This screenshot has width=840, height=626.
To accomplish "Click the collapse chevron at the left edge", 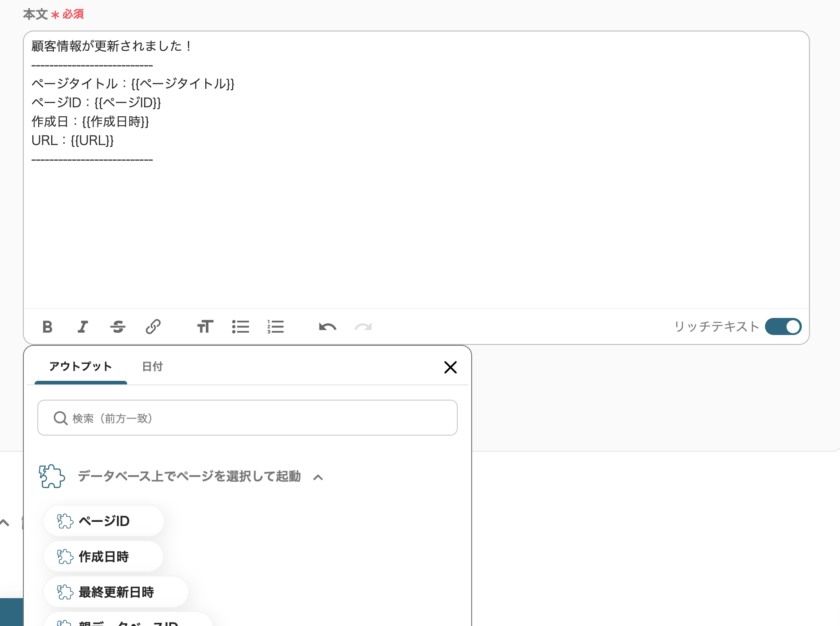I will click(x=4, y=523).
